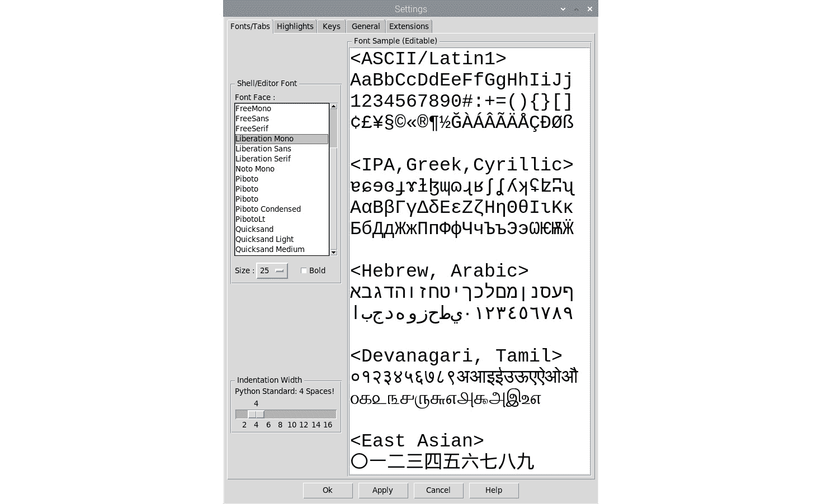
Task: Click the font list scroll-up arrow
Action: (333, 106)
